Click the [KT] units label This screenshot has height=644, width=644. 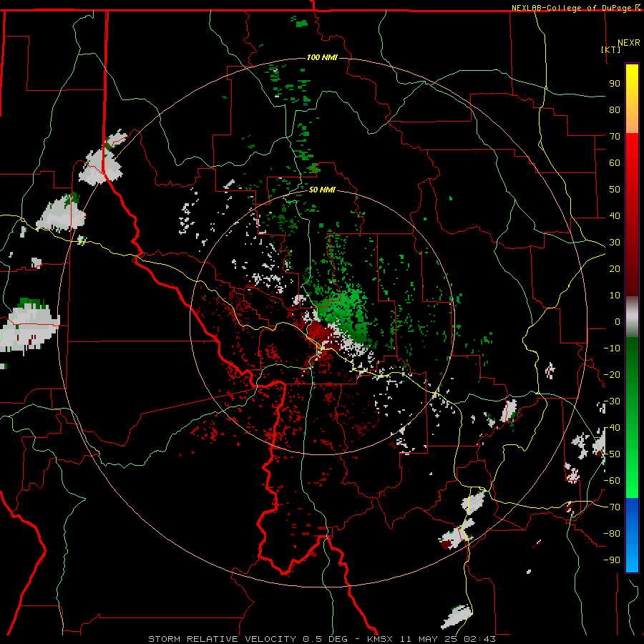610,49
